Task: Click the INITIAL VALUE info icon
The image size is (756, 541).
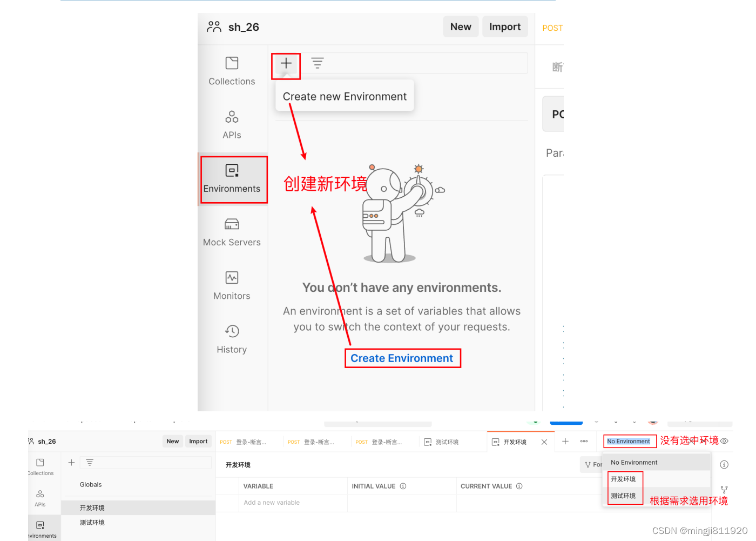Action: coord(403,486)
